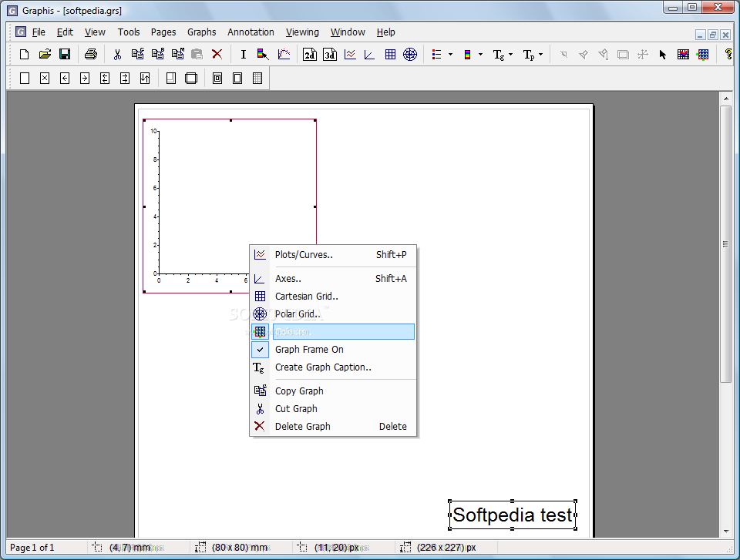Save the file with the floppy disk icon
This screenshot has width=740, height=560.
(x=65, y=54)
